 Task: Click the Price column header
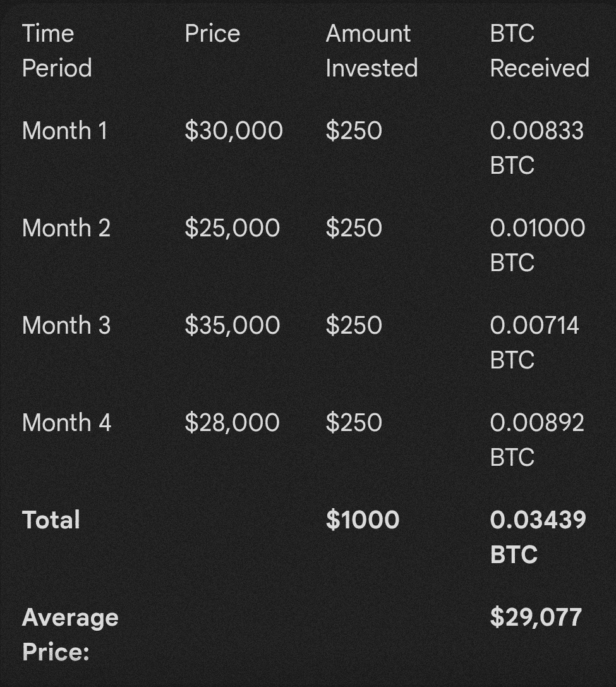pos(212,33)
